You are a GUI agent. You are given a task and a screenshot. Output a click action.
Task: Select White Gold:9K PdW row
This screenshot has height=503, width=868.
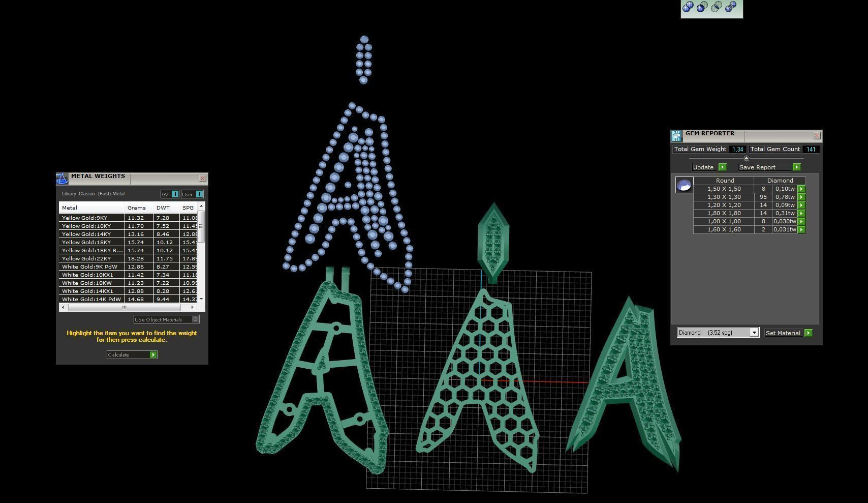(x=128, y=267)
